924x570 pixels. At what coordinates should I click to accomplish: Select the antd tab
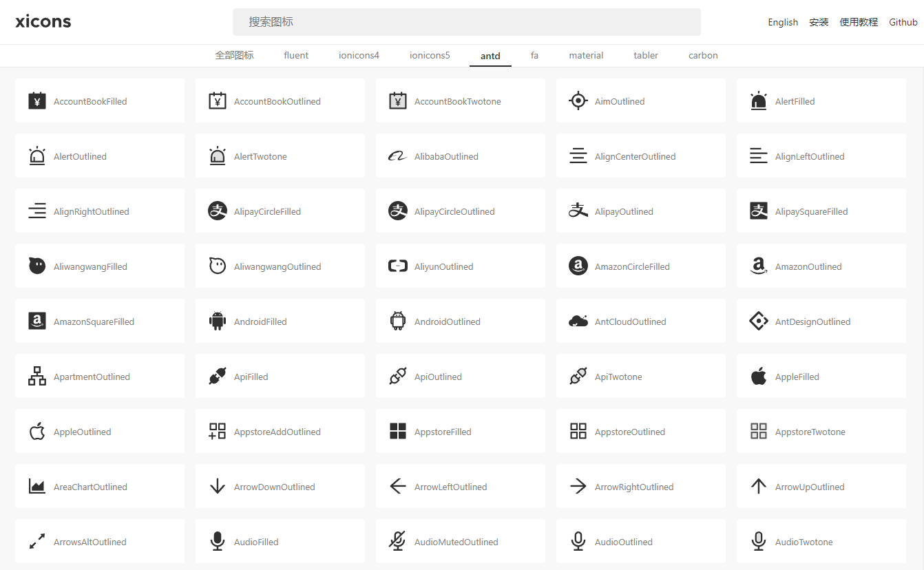[x=490, y=56]
